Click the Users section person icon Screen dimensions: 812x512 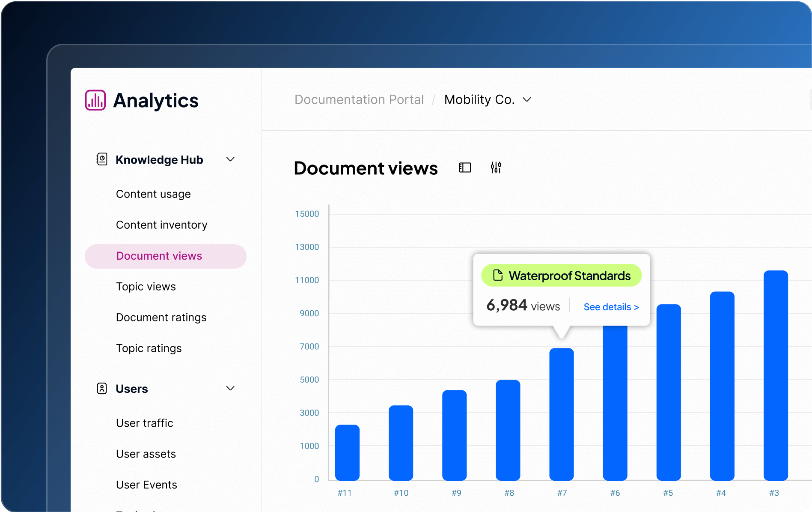101,389
